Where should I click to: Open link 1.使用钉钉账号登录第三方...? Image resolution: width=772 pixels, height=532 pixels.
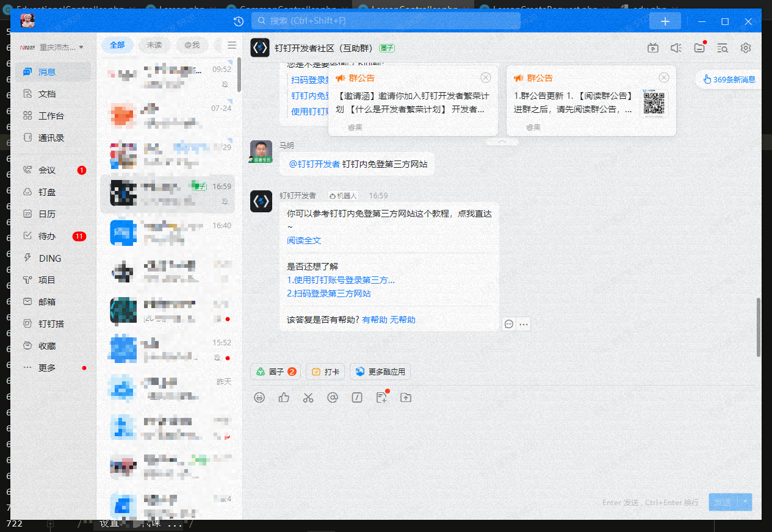[x=341, y=280]
